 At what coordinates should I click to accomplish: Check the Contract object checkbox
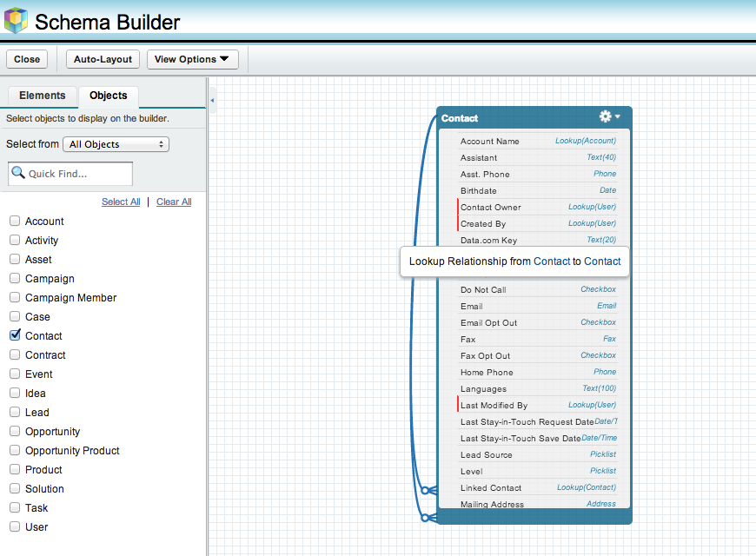pyautogui.click(x=15, y=354)
